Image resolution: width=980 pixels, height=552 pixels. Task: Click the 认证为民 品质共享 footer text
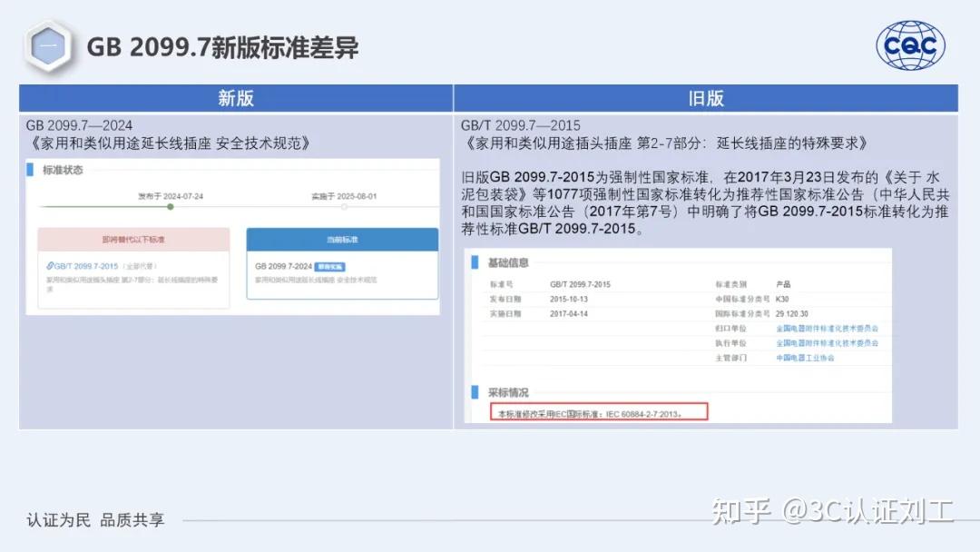coord(94,519)
